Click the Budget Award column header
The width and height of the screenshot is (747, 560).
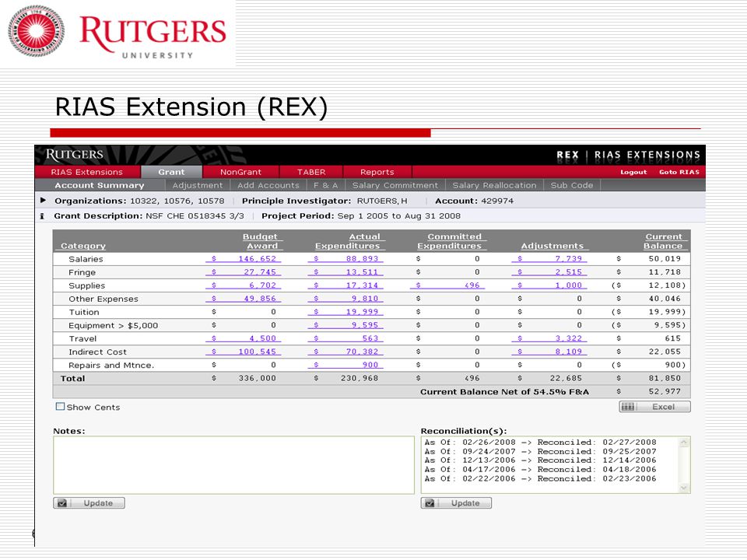pyautogui.click(x=261, y=241)
